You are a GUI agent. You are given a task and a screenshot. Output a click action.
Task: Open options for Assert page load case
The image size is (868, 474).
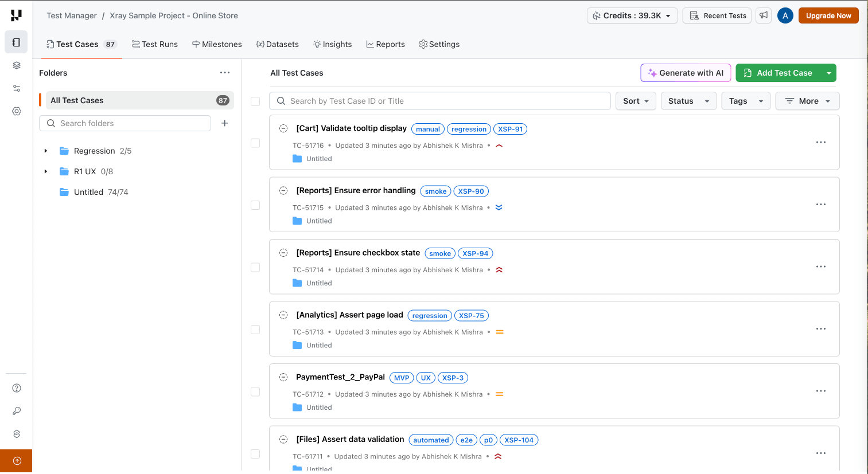pyautogui.click(x=821, y=329)
